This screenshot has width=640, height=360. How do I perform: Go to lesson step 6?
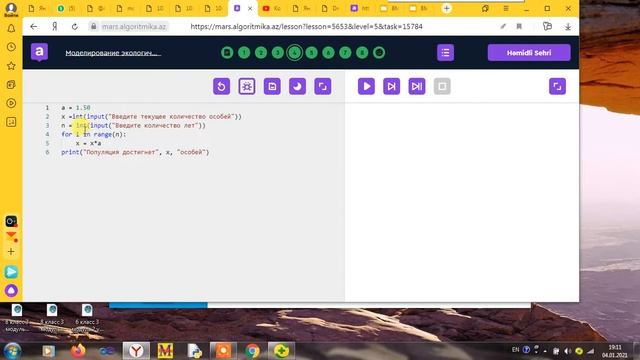pyautogui.click(x=328, y=53)
